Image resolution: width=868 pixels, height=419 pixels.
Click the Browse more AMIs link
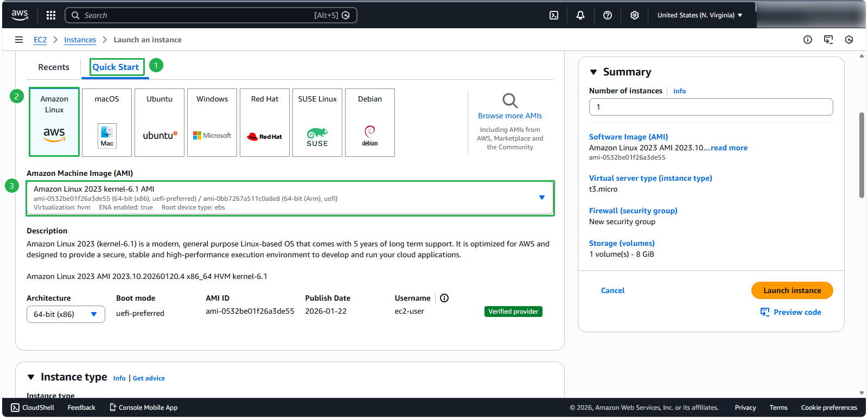tap(510, 116)
